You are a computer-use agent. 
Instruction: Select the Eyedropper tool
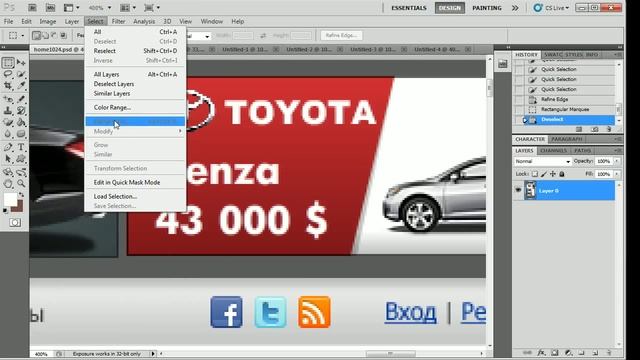(21, 85)
